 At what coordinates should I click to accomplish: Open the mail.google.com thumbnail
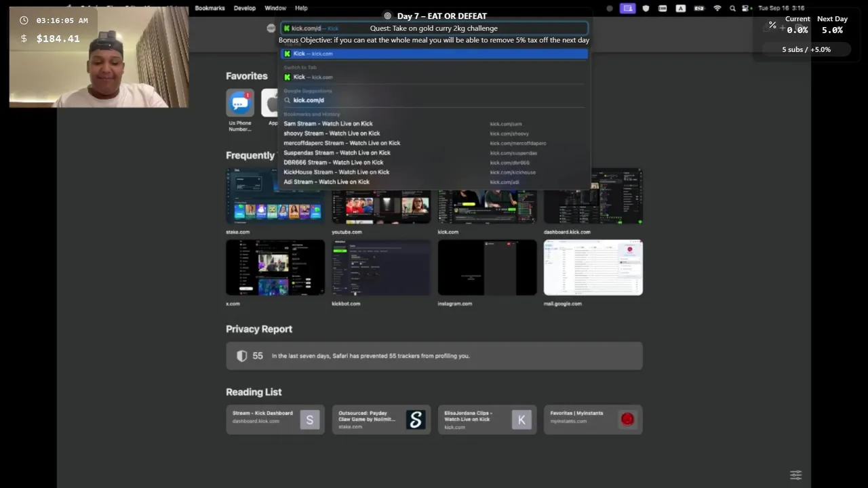[593, 268]
